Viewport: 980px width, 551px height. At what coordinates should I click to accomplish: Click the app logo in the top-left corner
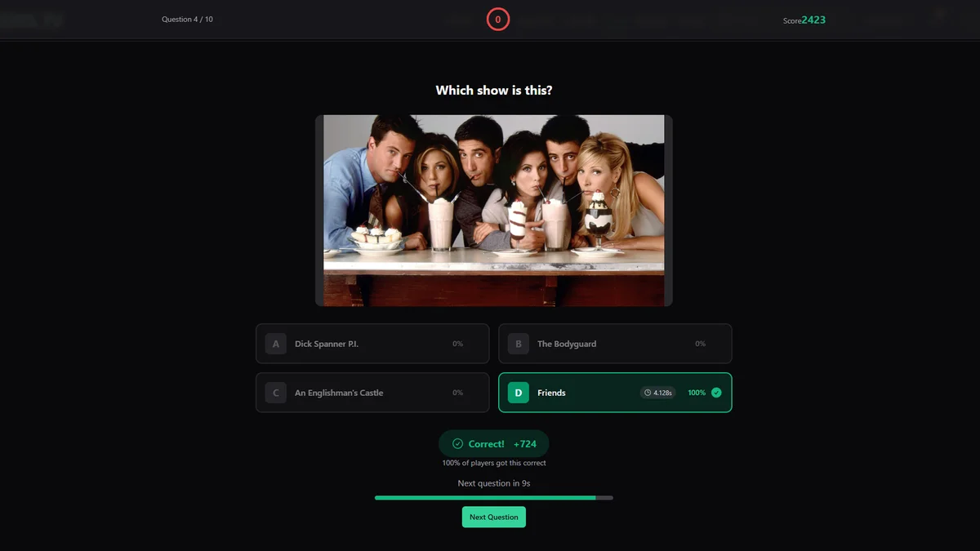[33, 19]
